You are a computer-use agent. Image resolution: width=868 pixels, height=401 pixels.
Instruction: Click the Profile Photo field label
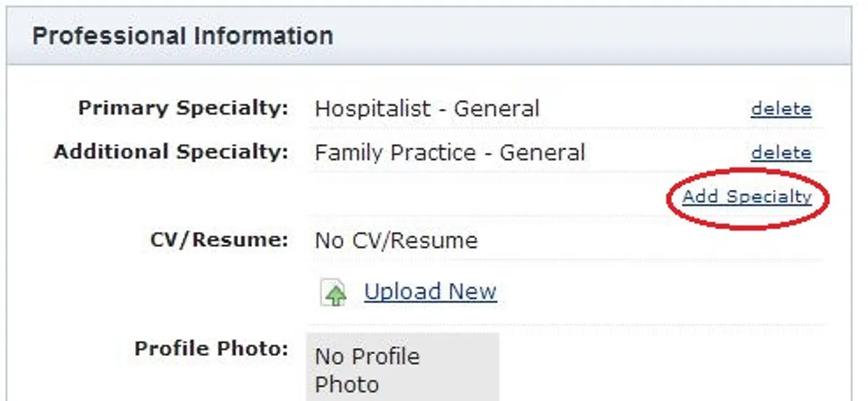[212, 349]
